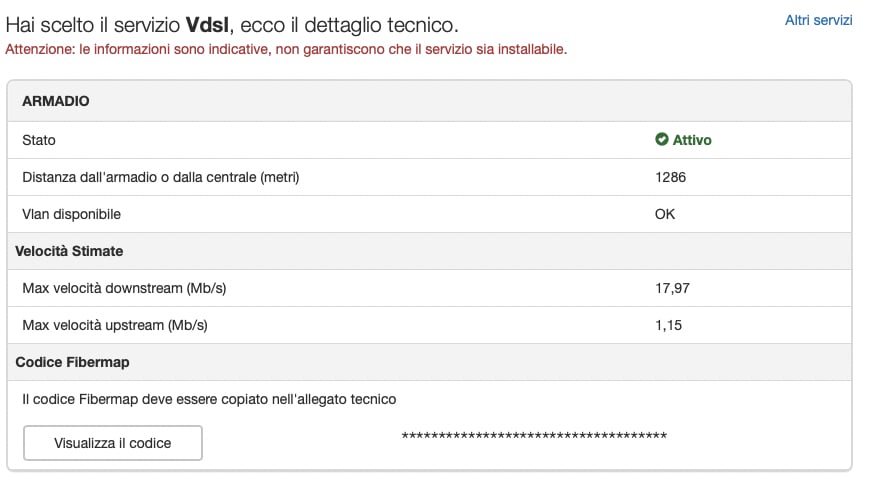Click the red Attenzione warning text
This screenshot has width=894, height=480.
[x=286, y=50]
